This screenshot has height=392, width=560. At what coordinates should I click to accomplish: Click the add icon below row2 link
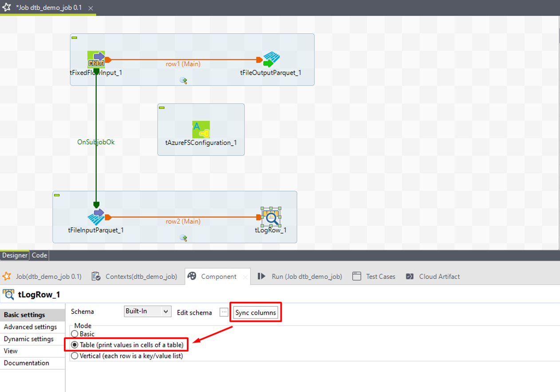click(x=183, y=238)
